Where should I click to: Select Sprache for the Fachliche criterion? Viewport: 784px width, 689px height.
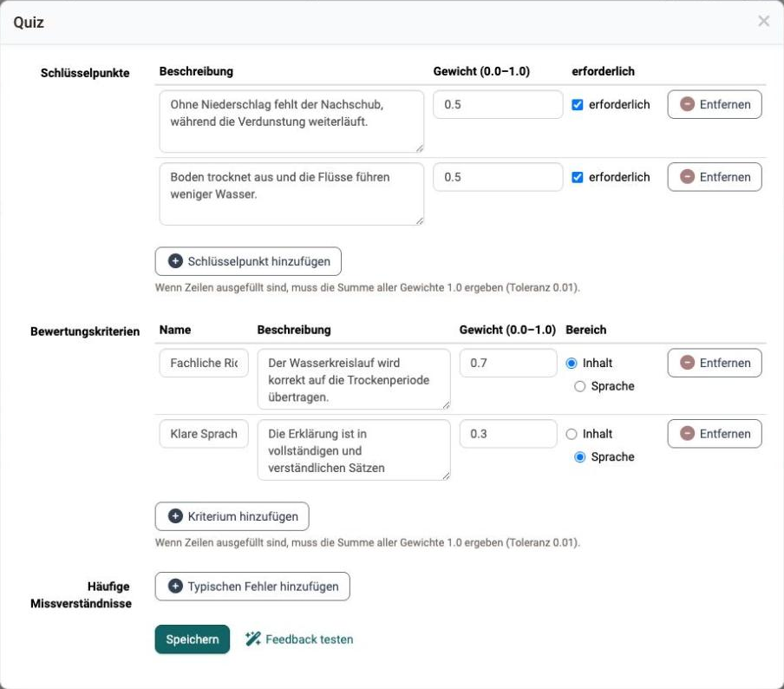point(579,386)
